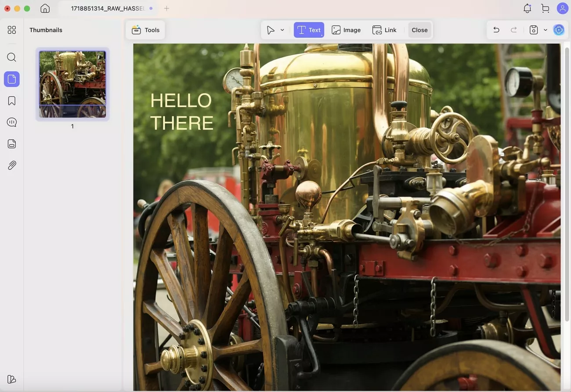This screenshot has height=392, width=571.
Task: Click the home icon in title bar
Action: click(45, 8)
